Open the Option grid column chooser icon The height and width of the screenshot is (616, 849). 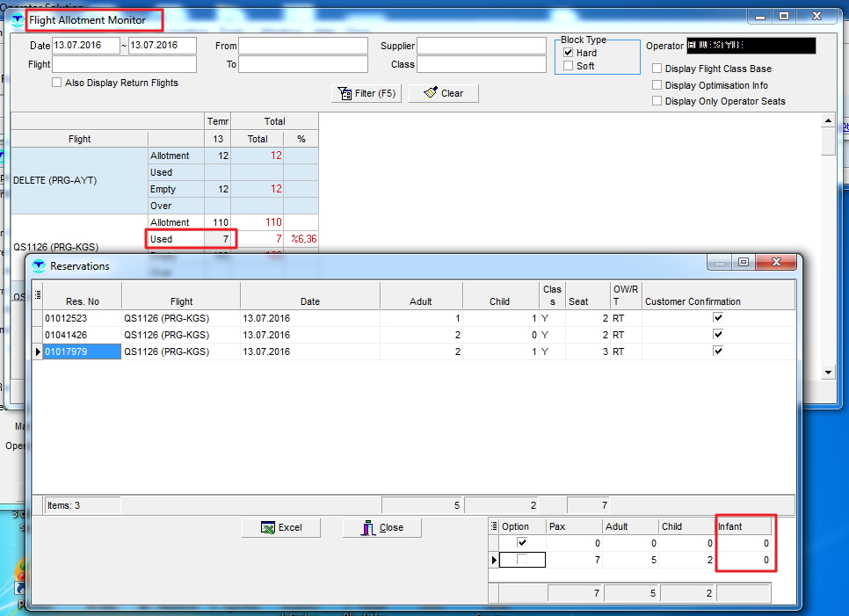(x=493, y=526)
